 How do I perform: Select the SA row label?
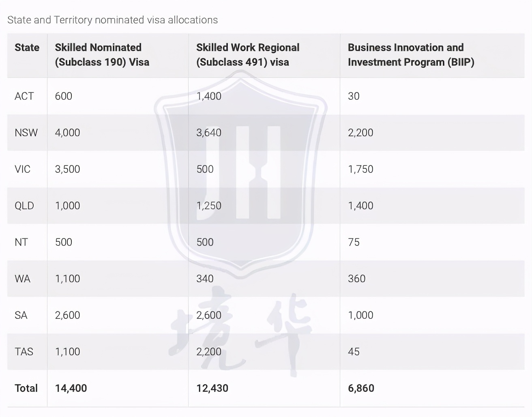(21, 315)
